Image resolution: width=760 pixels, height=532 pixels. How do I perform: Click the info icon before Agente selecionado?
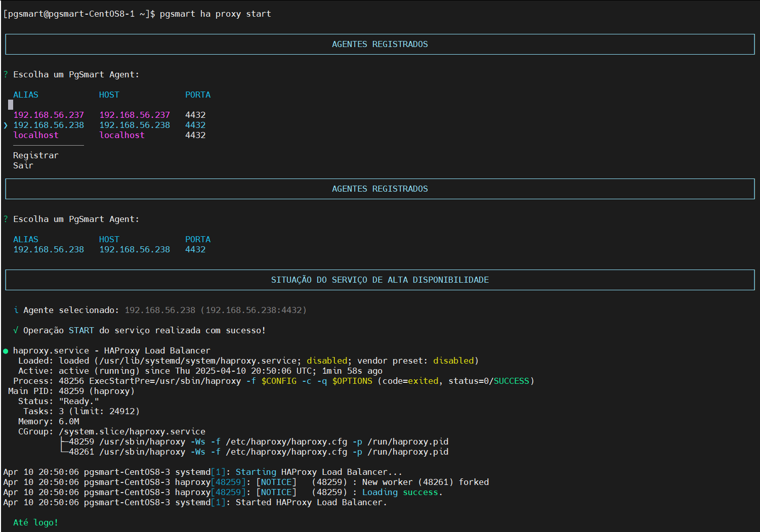tap(16, 310)
